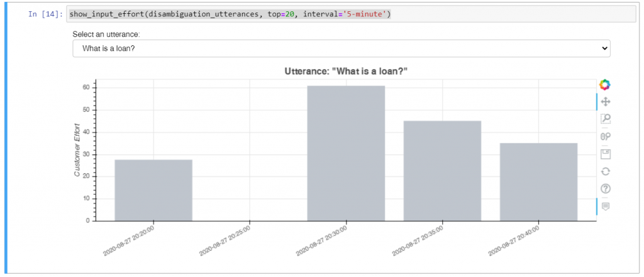Click the bar at 20:40:00
644x277 pixels.
point(538,182)
